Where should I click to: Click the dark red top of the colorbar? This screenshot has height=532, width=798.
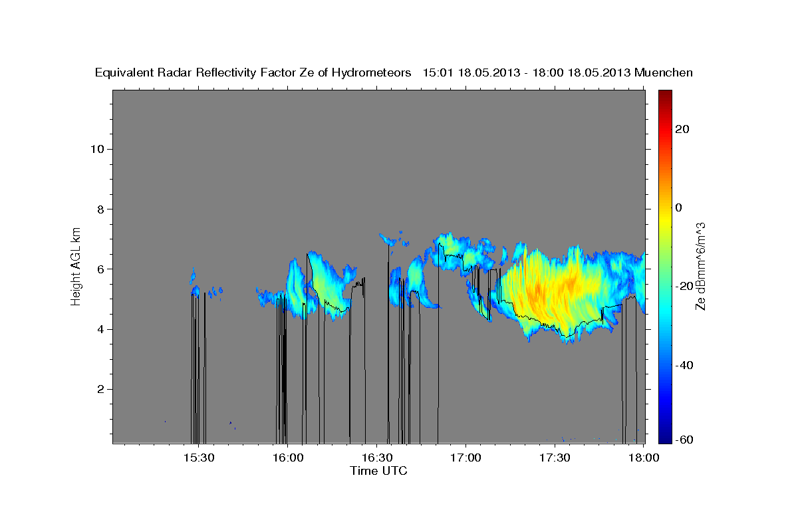[665, 95]
